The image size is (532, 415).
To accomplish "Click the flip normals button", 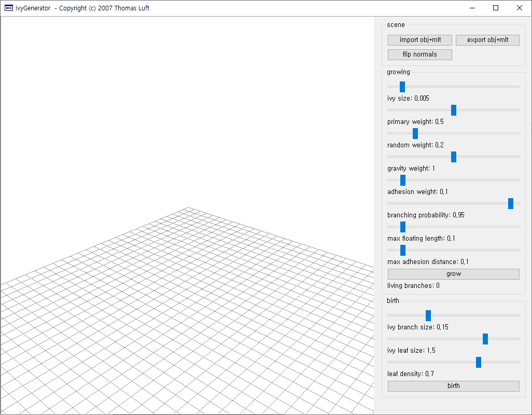I will pos(419,54).
